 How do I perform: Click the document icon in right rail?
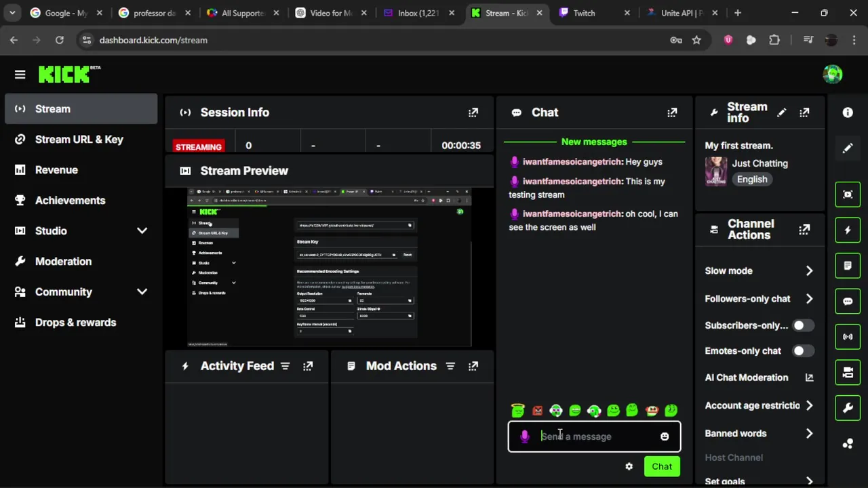tap(848, 266)
